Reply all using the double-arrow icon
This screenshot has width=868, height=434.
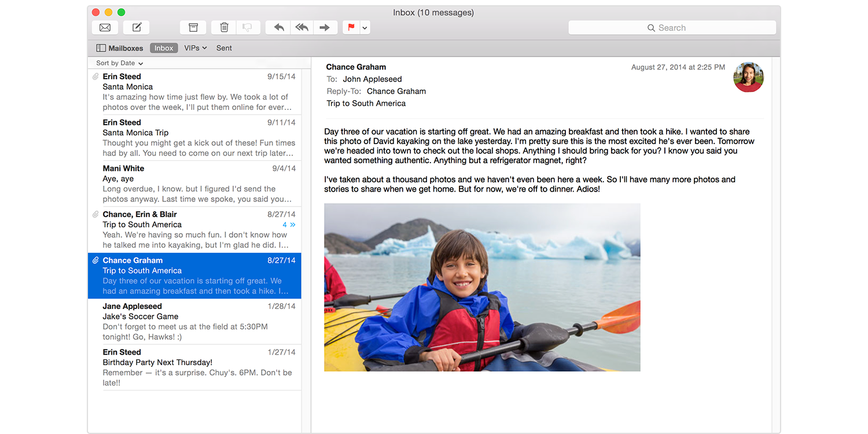tap(301, 28)
